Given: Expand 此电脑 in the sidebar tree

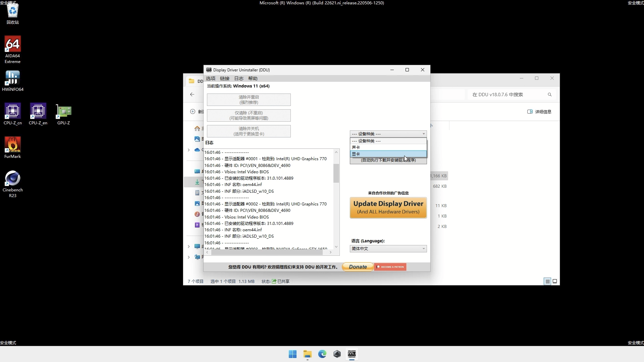Looking at the screenshot, I should click(x=189, y=246).
